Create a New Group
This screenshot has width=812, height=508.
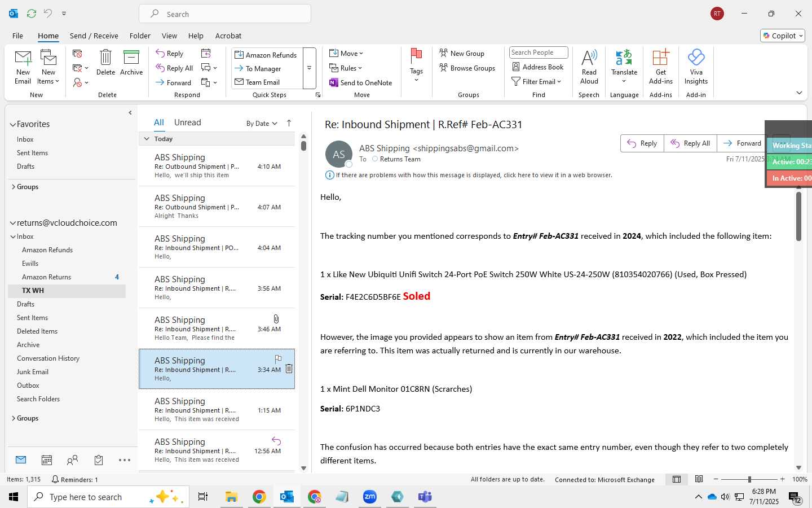click(462, 53)
